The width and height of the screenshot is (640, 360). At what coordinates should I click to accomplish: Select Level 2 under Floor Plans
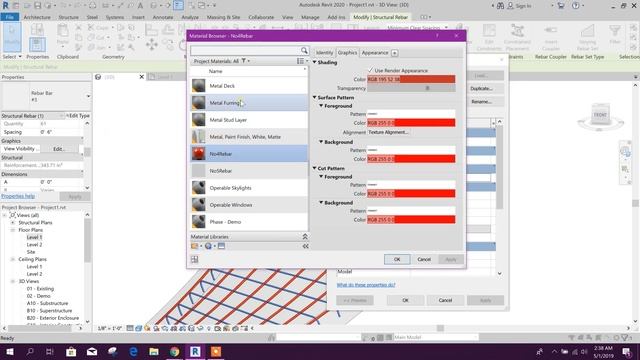pyautogui.click(x=34, y=244)
